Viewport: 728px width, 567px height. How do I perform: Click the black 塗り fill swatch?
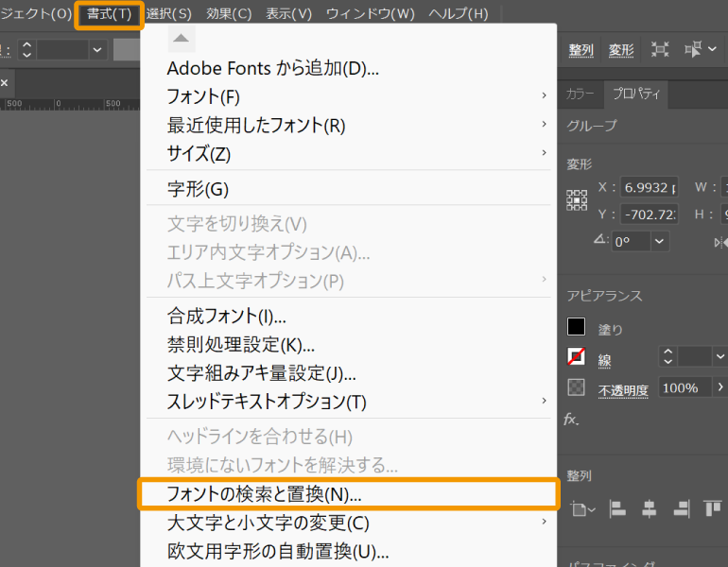pyautogui.click(x=576, y=327)
